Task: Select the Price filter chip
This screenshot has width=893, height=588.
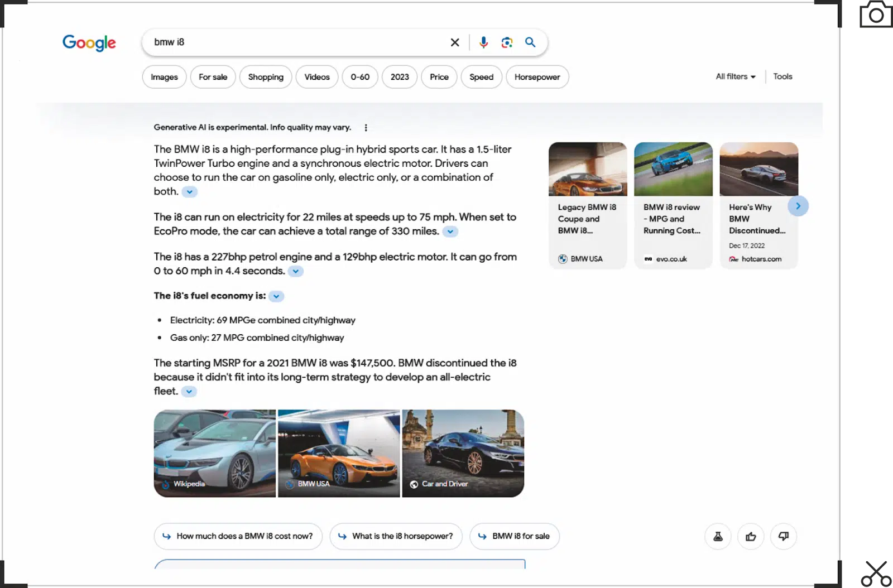Action: (x=439, y=77)
